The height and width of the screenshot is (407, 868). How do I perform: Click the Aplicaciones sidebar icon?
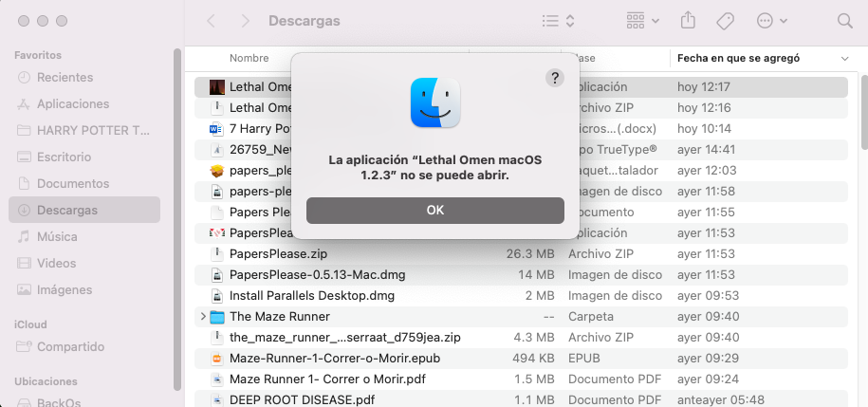[24, 104]
